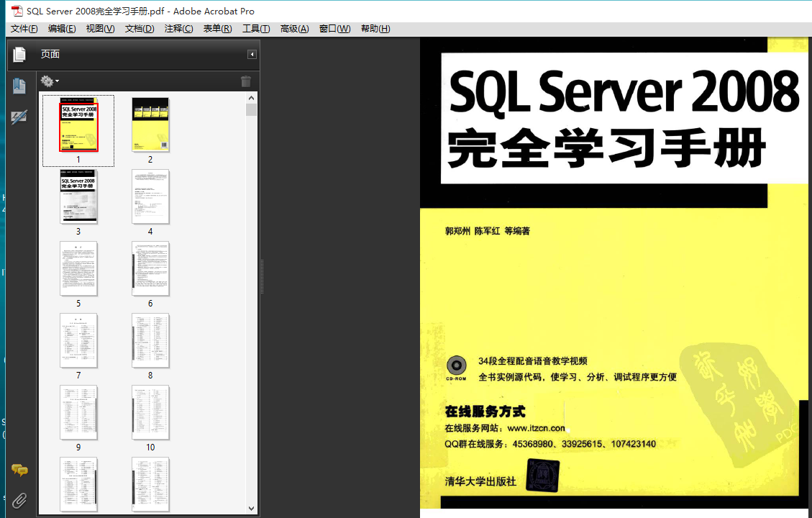Select page 3 thumbnail
Screen dimensions: 812x518
click(x=78, y=197)
